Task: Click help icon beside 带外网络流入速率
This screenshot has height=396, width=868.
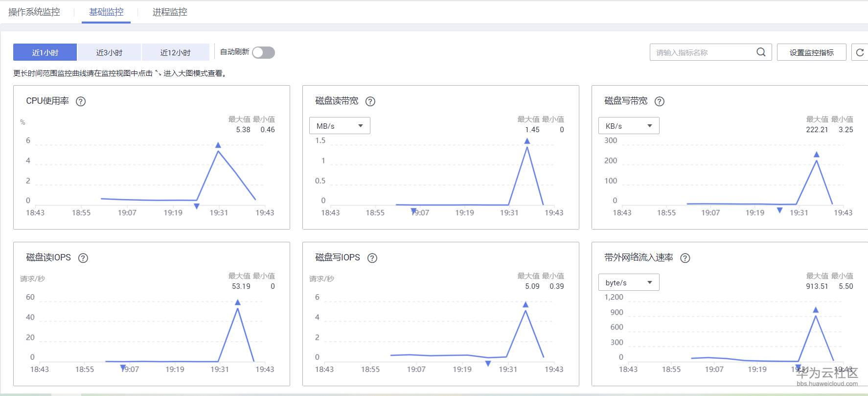Action: tap(685, 258)
